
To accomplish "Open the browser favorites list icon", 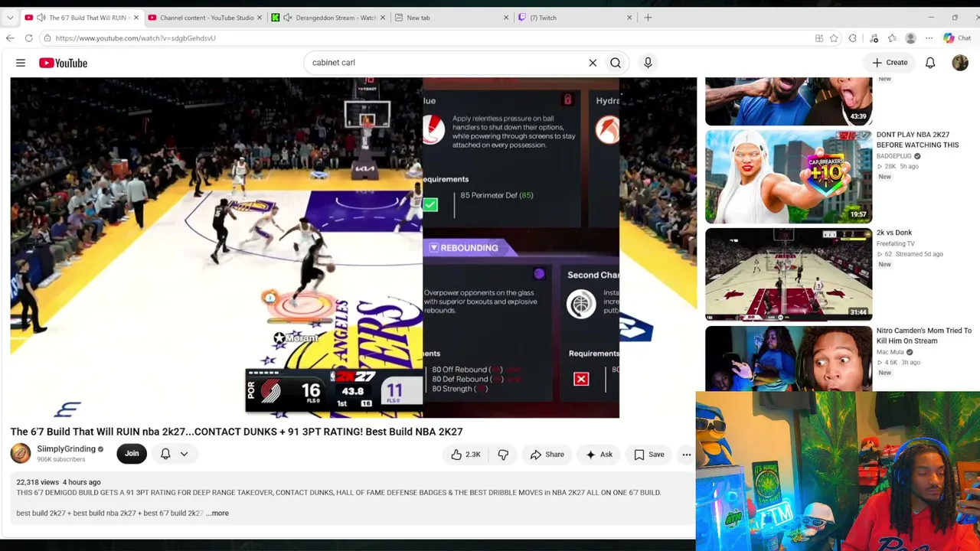I will 892,38.
